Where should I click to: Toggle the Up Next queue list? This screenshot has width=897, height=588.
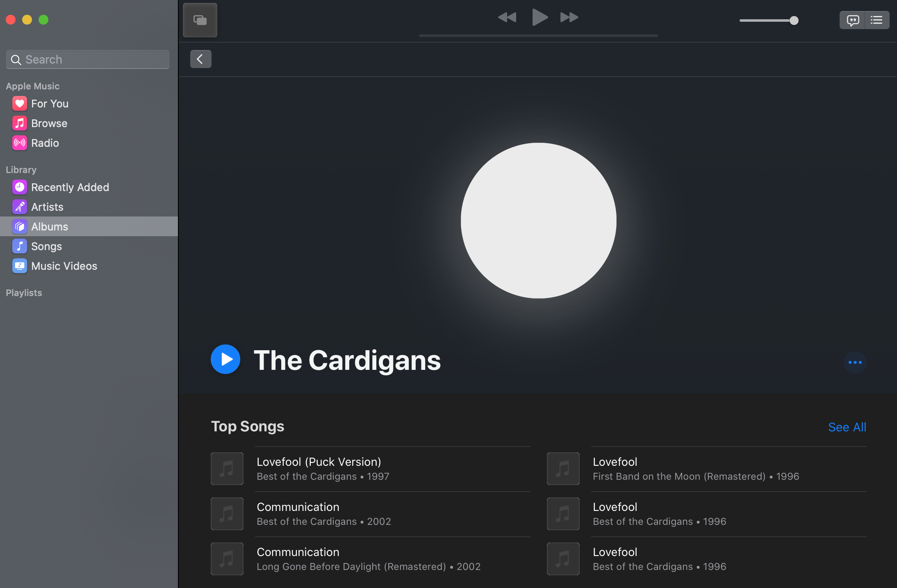click(877, 20)
